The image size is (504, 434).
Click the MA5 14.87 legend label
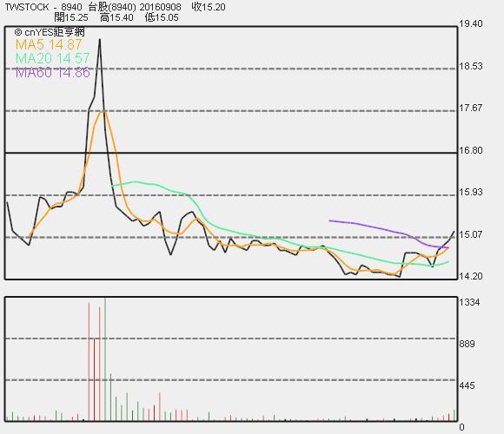click(x=49, y=44)
